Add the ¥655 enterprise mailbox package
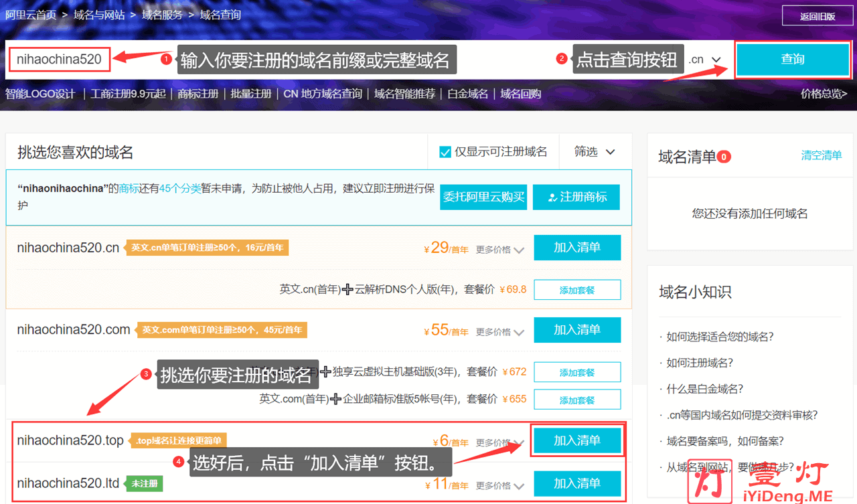This screenshot has height=504, width=857. click(577, 400)
